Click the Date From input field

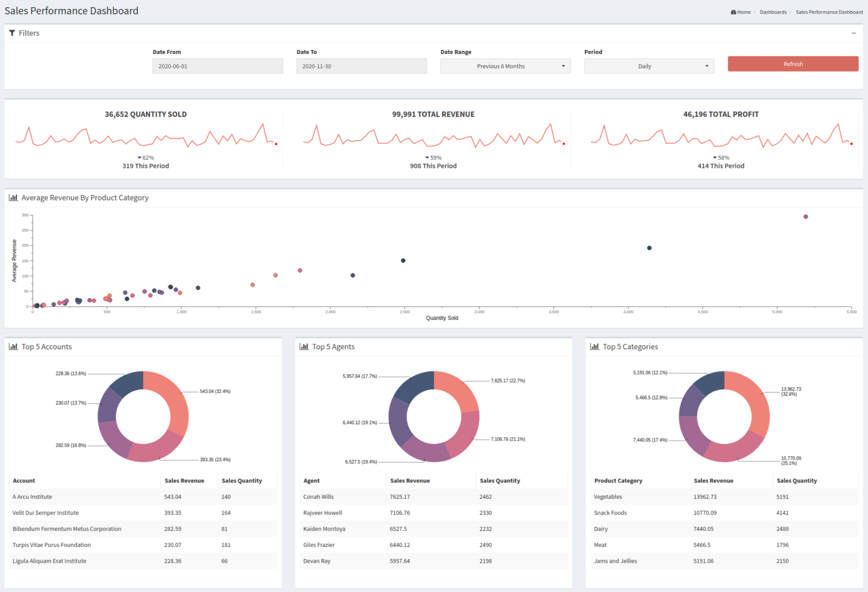coord(218,66)
